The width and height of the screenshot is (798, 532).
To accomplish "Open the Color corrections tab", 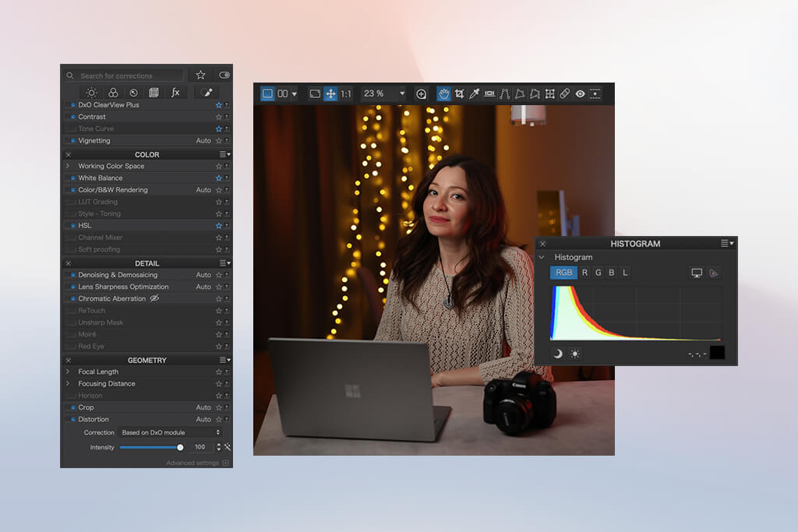I will tap(113, 93).
